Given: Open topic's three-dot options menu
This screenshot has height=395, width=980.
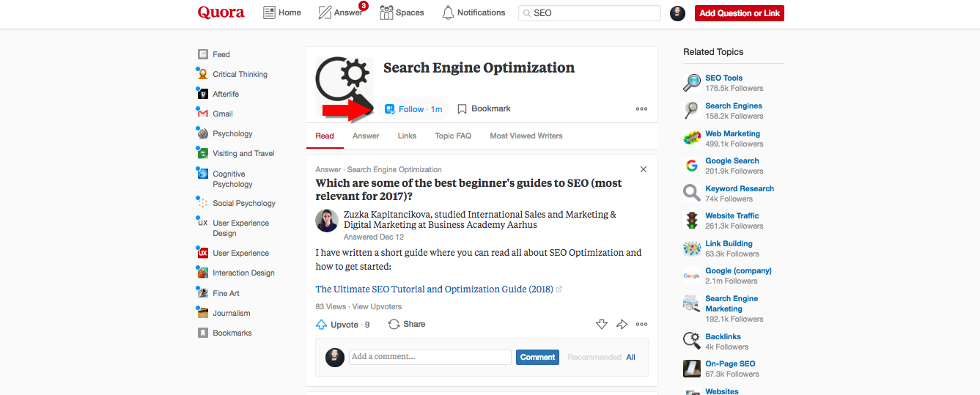Looking at the screenshot, I should pyautogui.click(x=642, y=109).
